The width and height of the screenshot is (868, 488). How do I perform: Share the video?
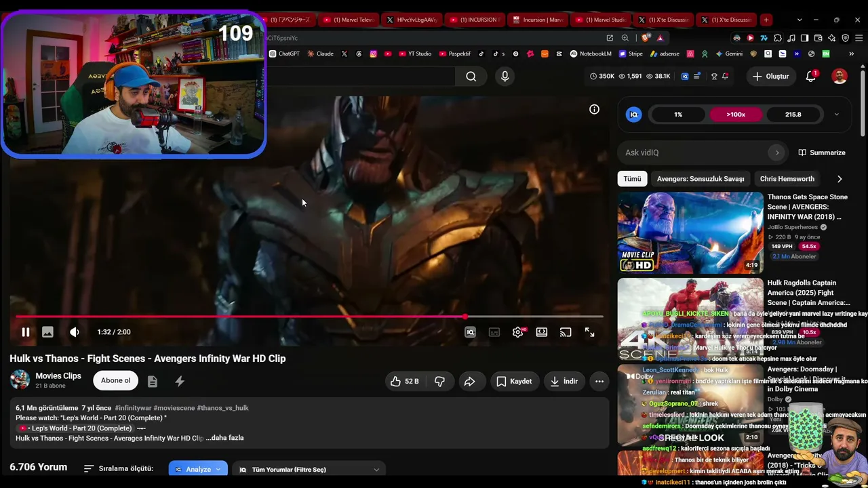coord(469,382)
